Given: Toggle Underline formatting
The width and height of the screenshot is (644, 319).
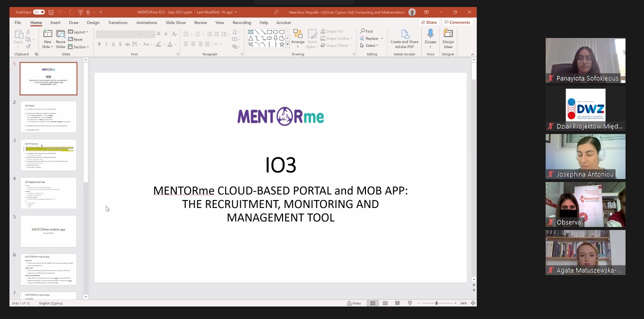Looking at the screenshot, I should click(x=113, y=44).
